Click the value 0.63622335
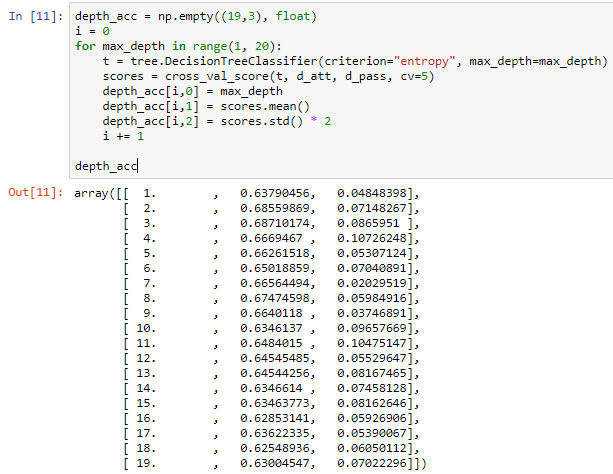 click(x=275, y=433)
